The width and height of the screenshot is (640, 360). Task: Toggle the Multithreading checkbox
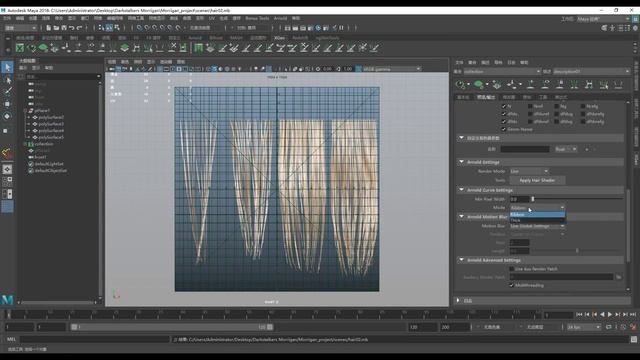pos(511,285)
